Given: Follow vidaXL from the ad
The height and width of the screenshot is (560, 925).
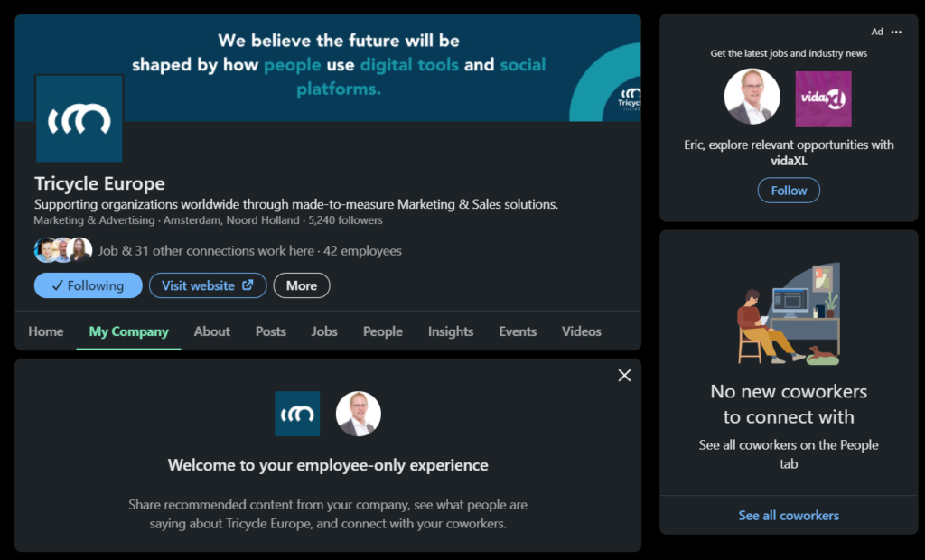Looking at the screenshot, I should click(789, 191).
